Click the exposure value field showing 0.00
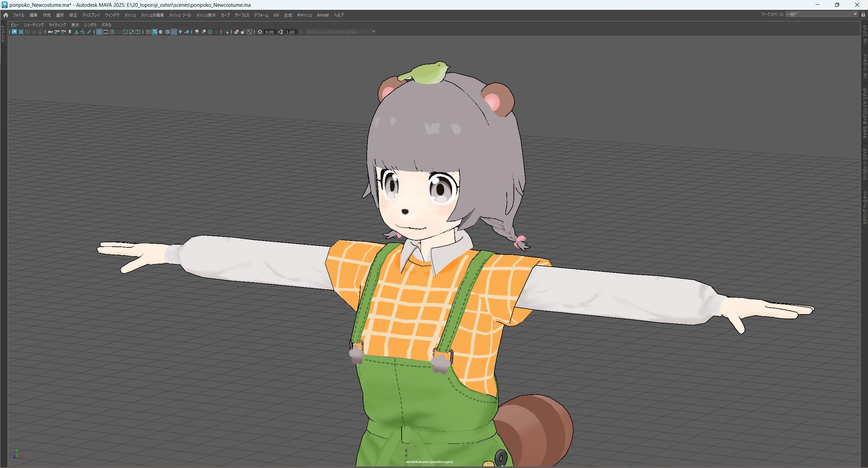The height and width of the screenshot is (468, 868). (x=269, y=32)
